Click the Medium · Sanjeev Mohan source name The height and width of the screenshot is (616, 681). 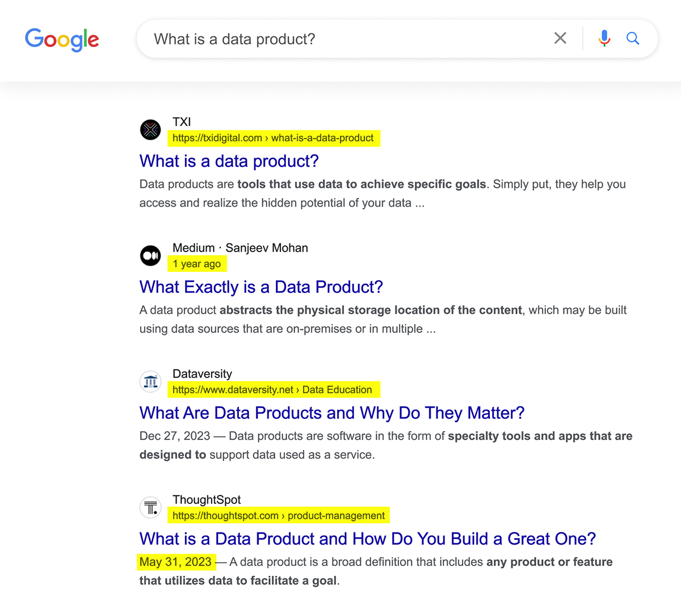(240, 248)
